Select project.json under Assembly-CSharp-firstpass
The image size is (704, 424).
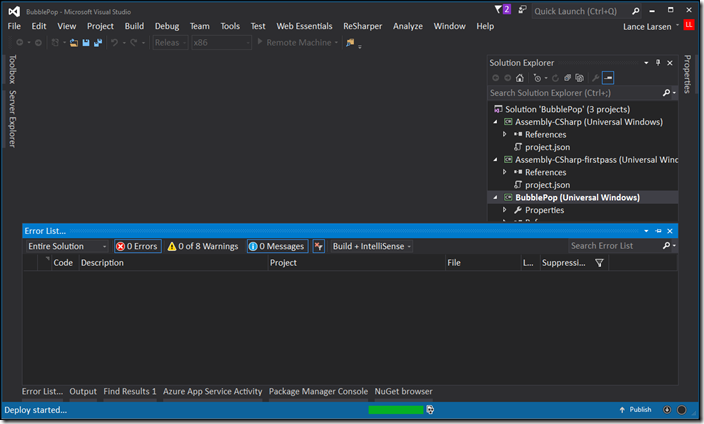click(x=547, y=185)
